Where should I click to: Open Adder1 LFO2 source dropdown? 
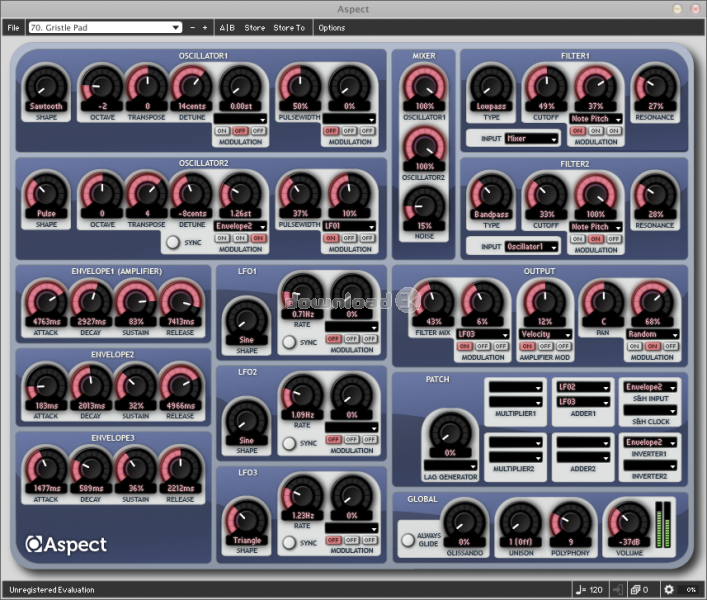(x=583, y=387)
